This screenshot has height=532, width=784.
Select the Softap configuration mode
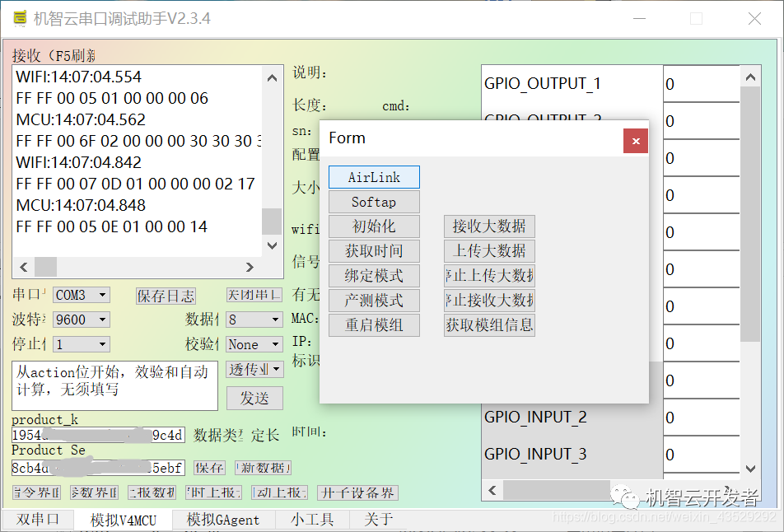pos(374,201)
